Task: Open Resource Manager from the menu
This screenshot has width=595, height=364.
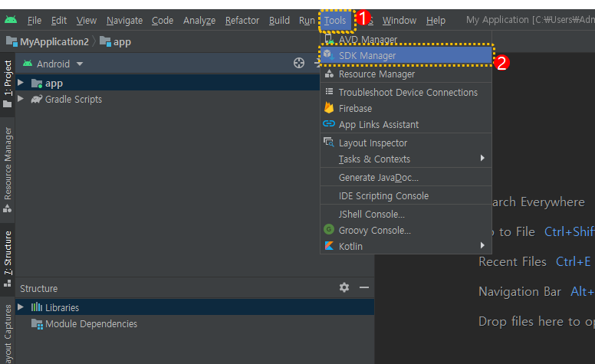Action: [x=406, y=74]
